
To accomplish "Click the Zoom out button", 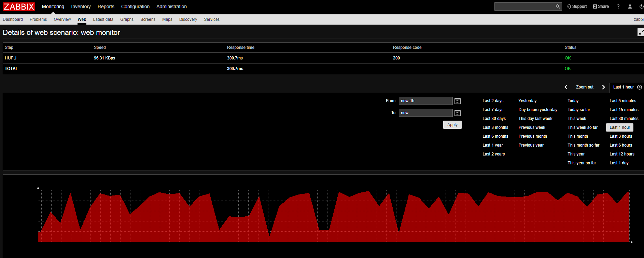I will point(585,87).
